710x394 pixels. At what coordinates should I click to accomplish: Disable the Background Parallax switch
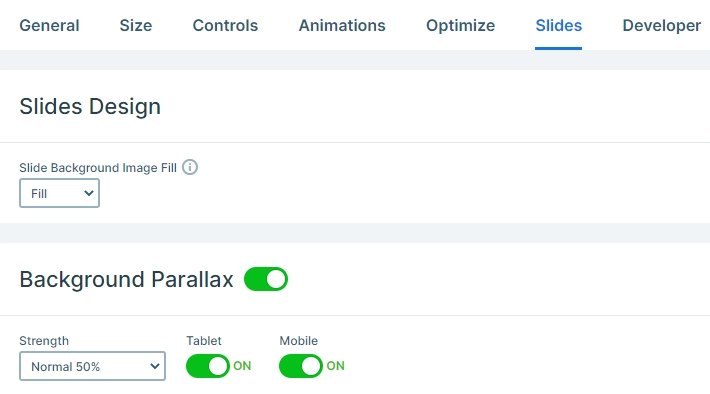(x=266, y=279)
